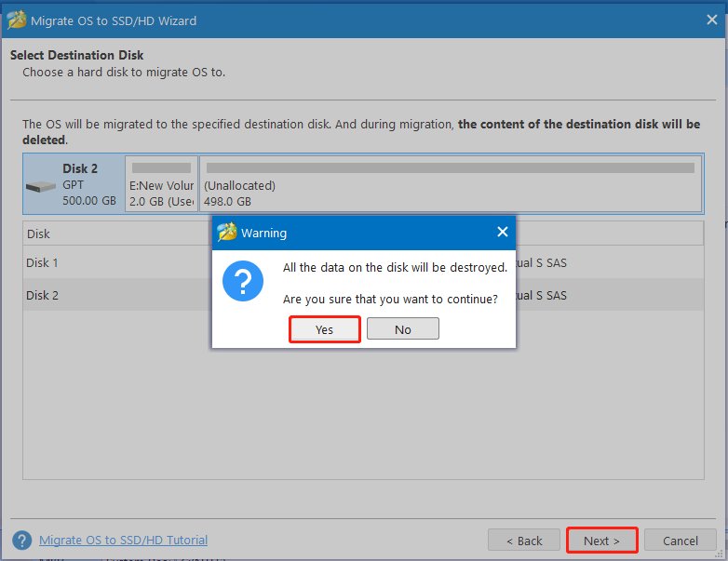728x561 pixels.
Task: Click the 'Select Destination Disk' heading
Action: point(76,55)
